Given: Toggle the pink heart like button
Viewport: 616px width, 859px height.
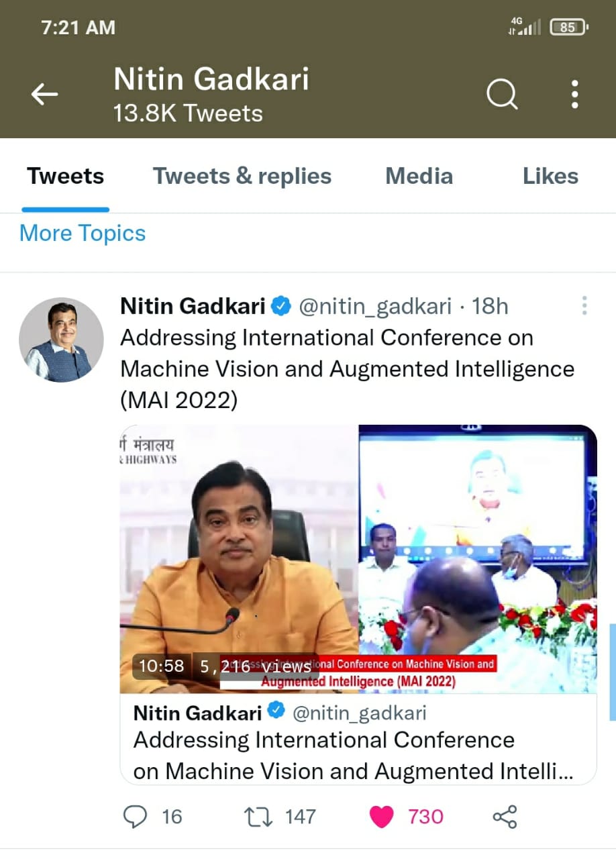Looking at the screenshot, I should pos(382,817).
